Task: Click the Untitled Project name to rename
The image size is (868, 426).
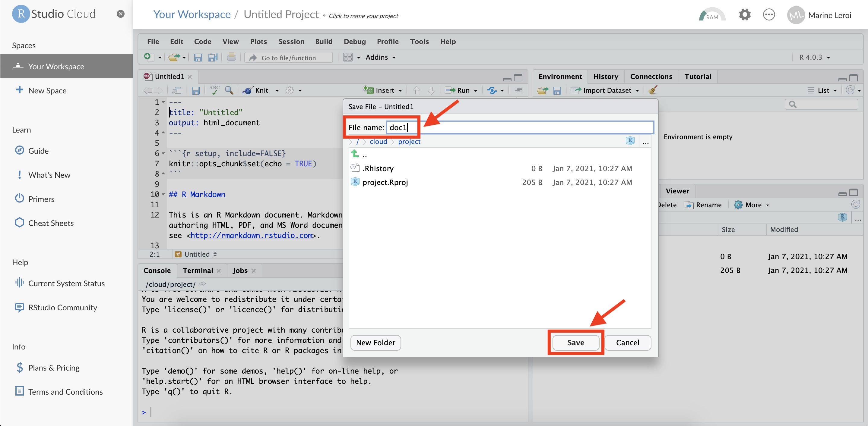Action: pyautogui.click(x=281, y=14)
